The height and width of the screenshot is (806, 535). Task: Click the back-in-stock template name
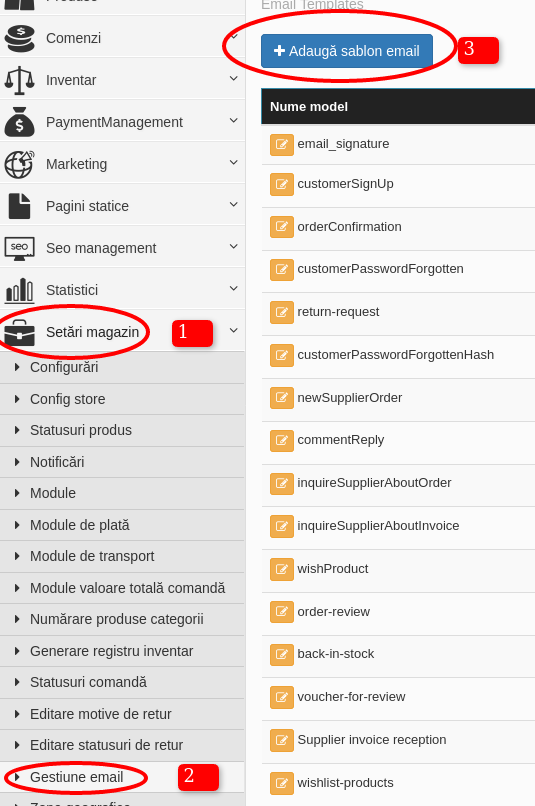(336, 654)
